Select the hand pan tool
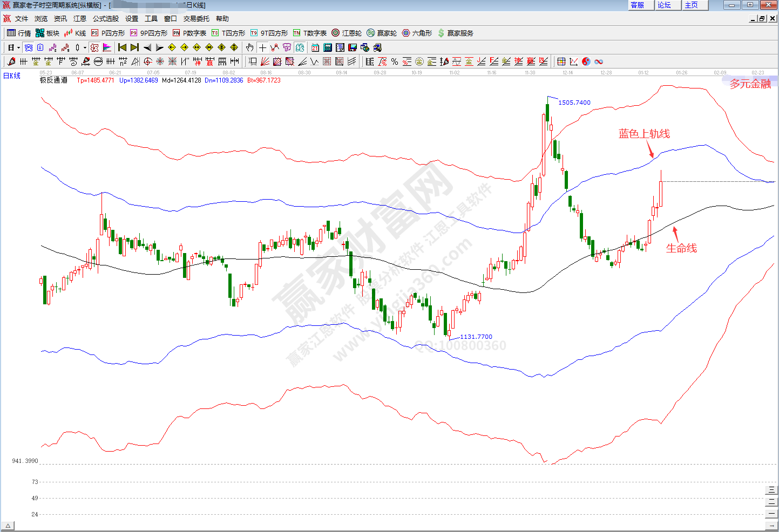 [249, 47]
